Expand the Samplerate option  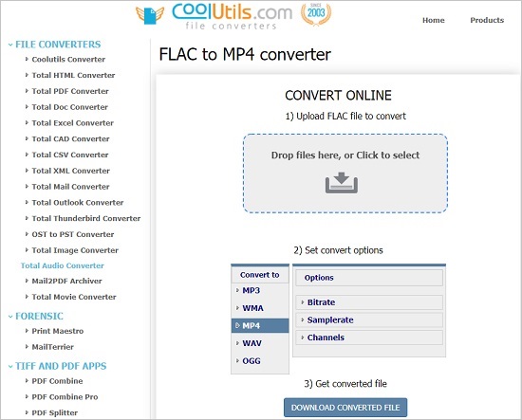[x=369, y=320]
